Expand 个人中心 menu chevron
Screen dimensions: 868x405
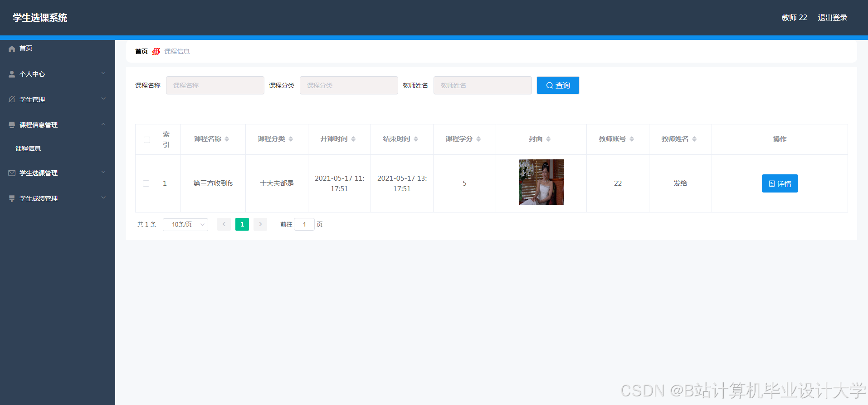[x=103, y=73]
